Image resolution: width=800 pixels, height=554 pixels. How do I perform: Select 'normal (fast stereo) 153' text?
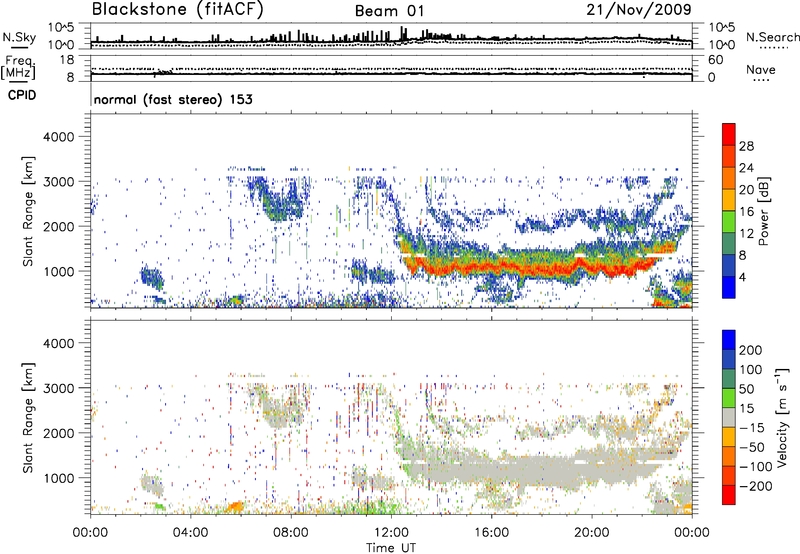point(173,99)
